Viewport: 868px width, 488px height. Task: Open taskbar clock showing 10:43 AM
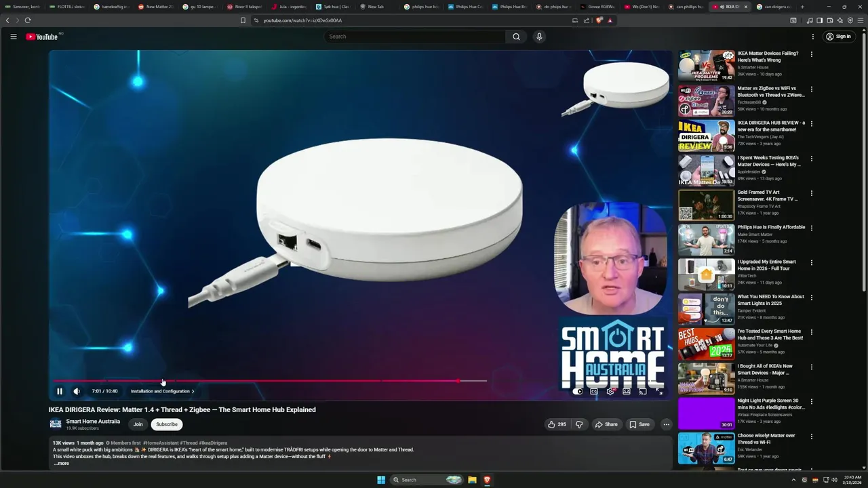852,480
